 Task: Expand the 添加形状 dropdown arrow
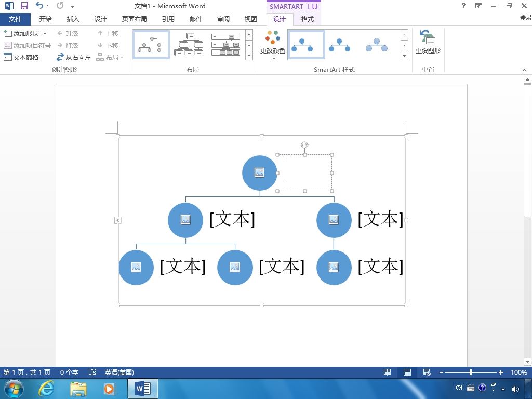tap(45, 34)
